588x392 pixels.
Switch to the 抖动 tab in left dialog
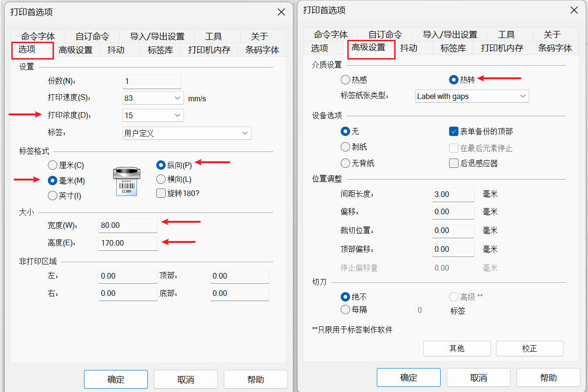pos(116,50)
